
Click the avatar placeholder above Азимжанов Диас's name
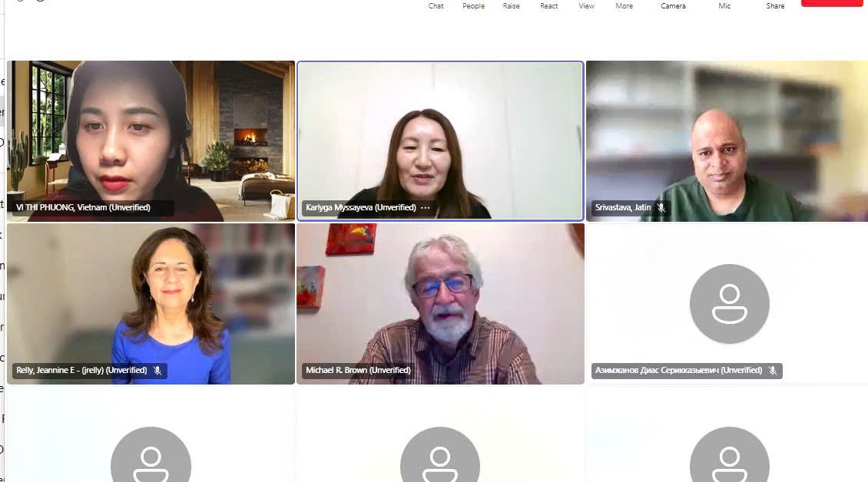click(x=730, y=303)
